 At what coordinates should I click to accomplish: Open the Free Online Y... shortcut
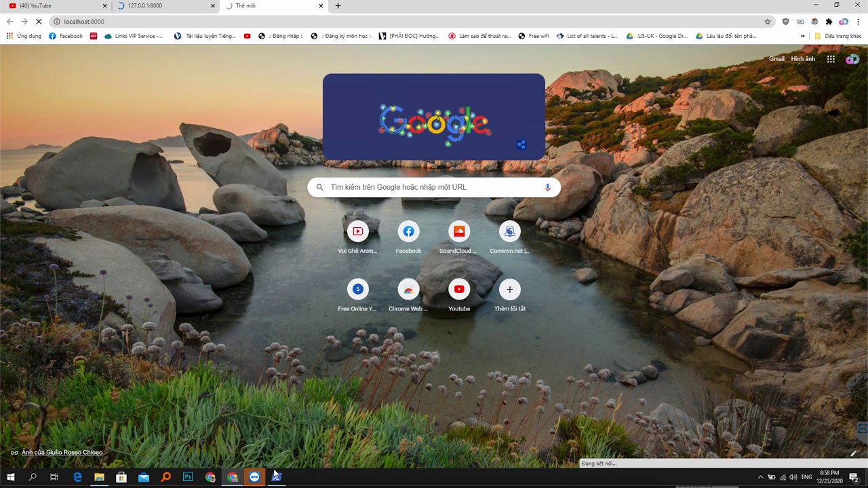(x=357, y=296)
